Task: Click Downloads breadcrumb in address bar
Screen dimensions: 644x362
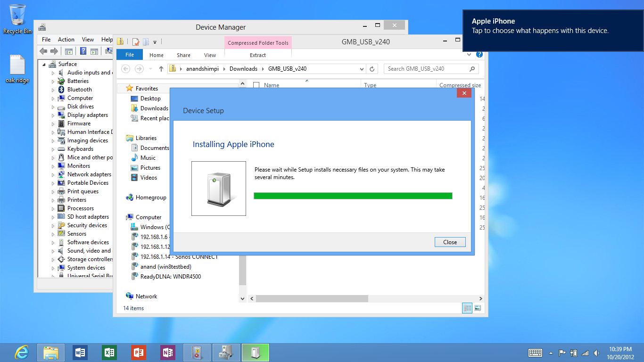Action: click(243, 69)
